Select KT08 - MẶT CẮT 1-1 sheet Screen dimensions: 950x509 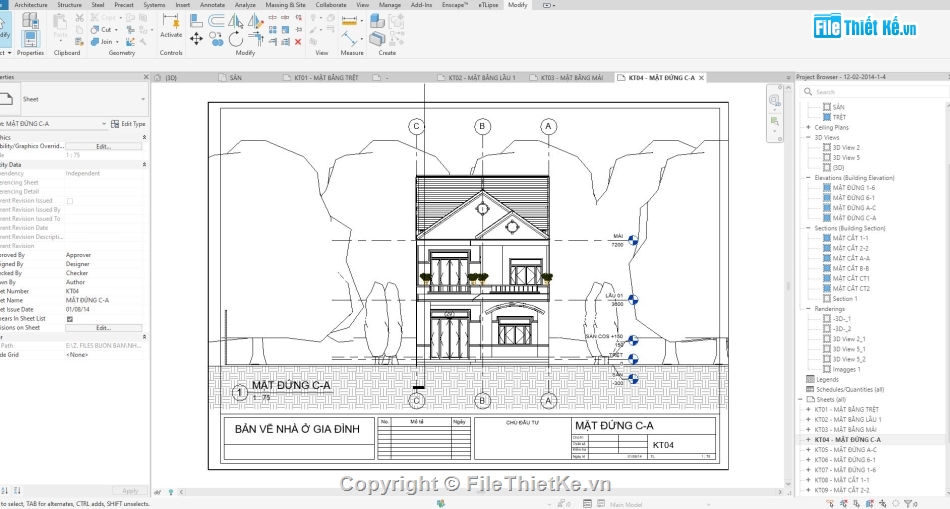click(x=842, y=480)
